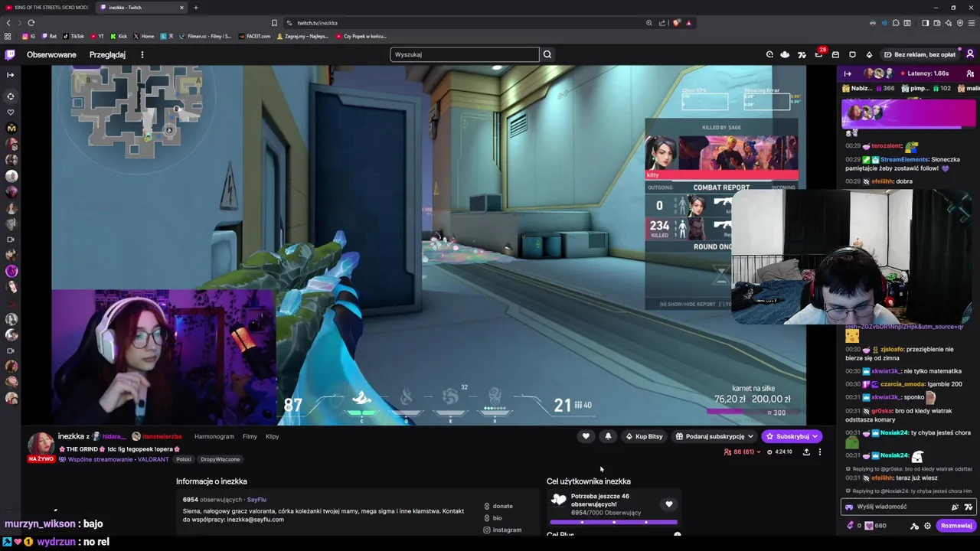Click the VALORANT category link

pyautogui.click(x=153, y=459)
